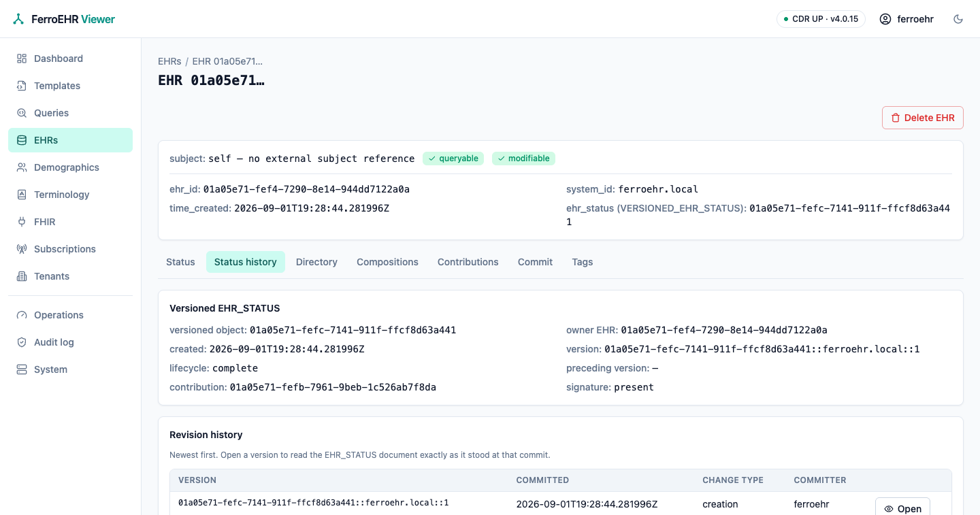The height and width of the screenshot is (515, 980).
Task: Click the owner EHR ID value
Action: tap(724, 330)
